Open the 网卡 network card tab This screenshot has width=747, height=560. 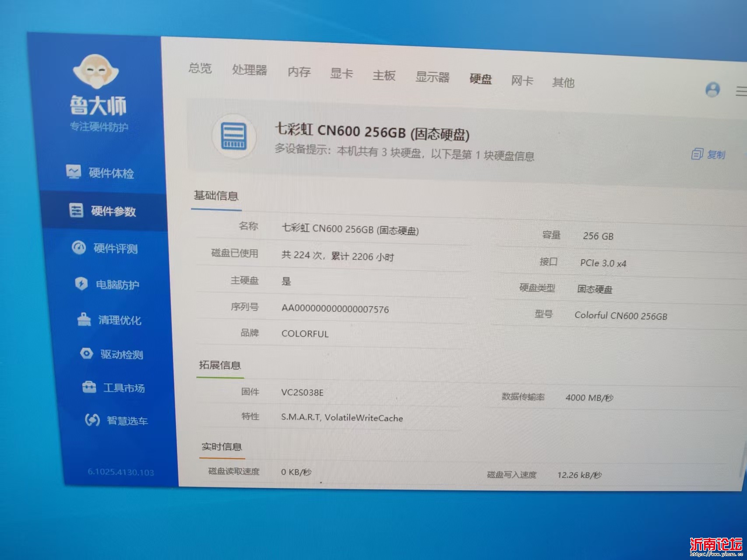pyautogui.click(x=522, y=81)
